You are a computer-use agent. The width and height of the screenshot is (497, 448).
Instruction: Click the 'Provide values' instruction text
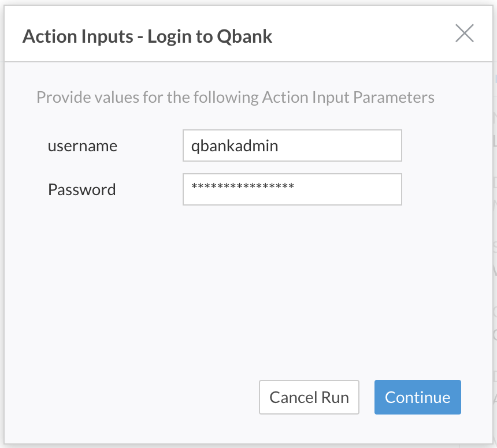235,97
